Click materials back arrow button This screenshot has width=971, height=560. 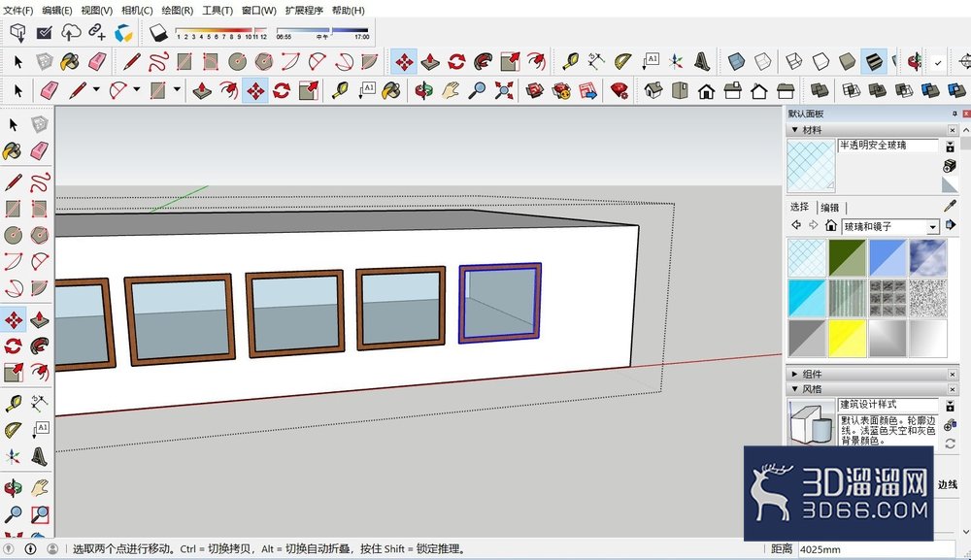[x=796, y=225]
